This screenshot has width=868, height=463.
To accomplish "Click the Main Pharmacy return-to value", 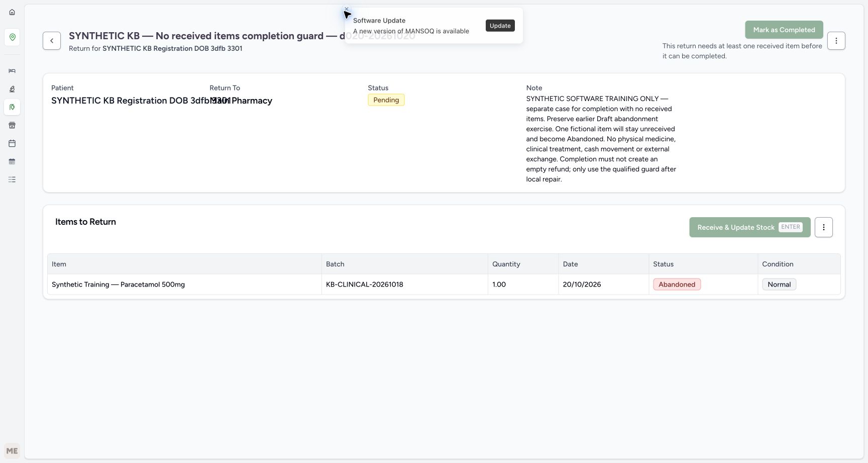I will click(x=241, y=101).
